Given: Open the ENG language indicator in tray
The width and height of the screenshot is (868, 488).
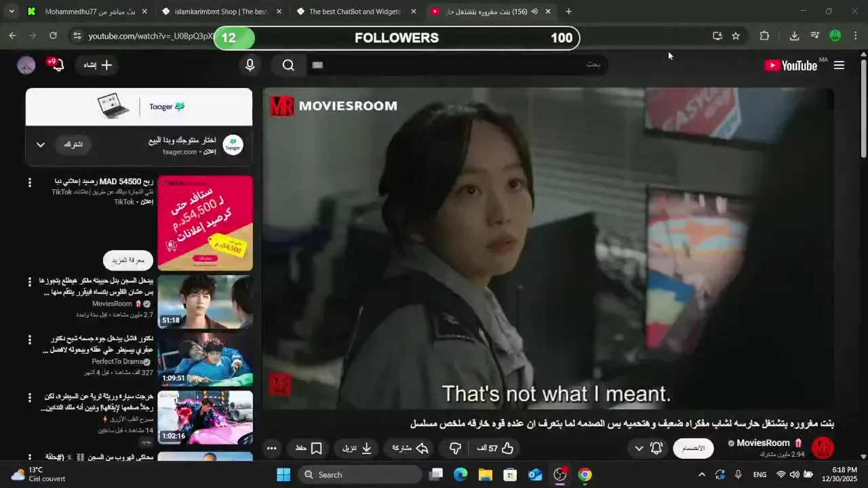Looking at the screenshot, I should pos(760,474).
